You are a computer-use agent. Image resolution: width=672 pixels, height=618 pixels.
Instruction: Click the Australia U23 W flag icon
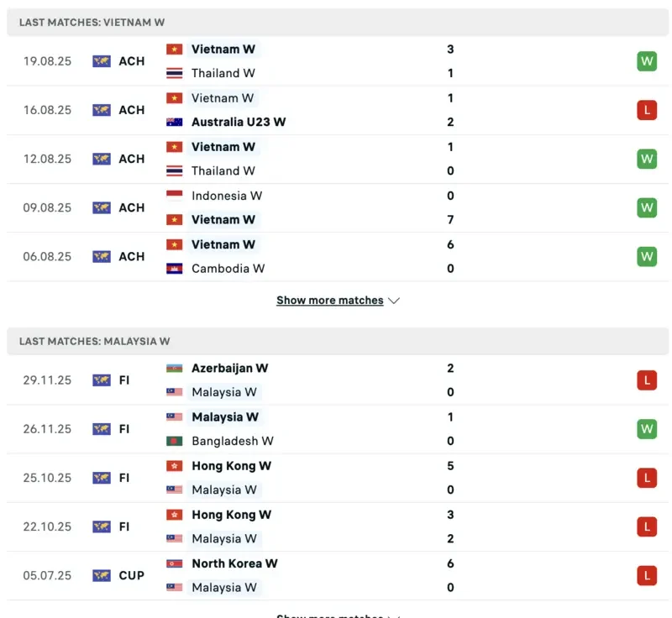tap(174, 122)
